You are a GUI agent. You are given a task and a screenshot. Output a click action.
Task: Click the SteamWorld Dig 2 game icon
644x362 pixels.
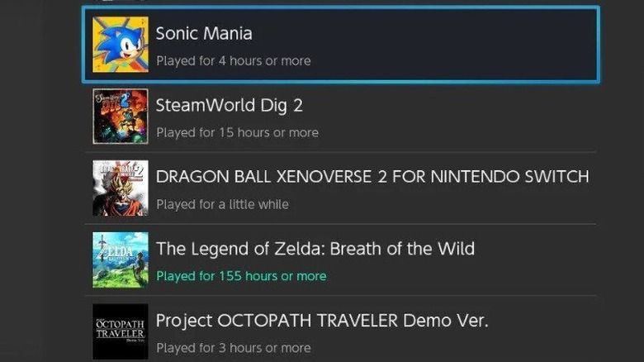pyautogui.click(x=121, y=117)
